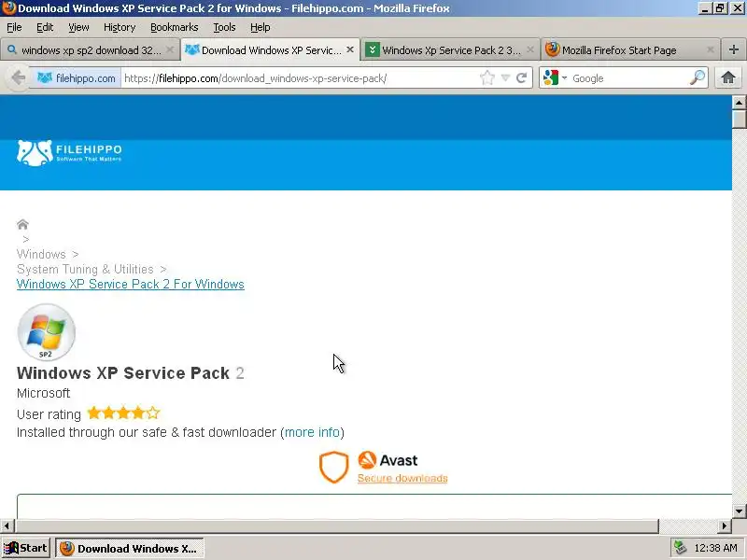The width and height of the screenshot is (747, 560).
Task: Click the Firefox back arrow button
Action: [18, 77]
